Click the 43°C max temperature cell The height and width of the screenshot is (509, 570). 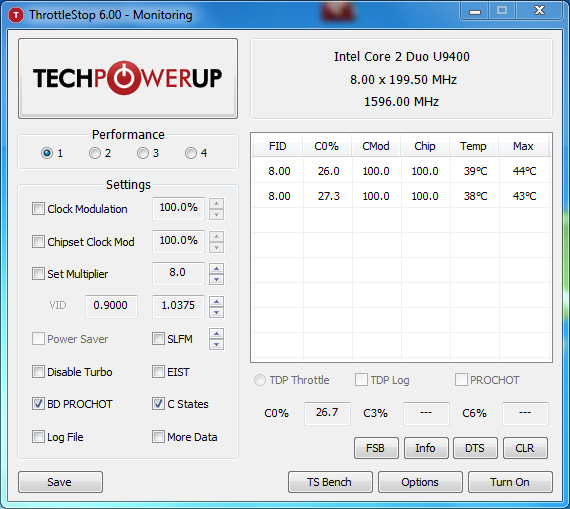[525, 196]
